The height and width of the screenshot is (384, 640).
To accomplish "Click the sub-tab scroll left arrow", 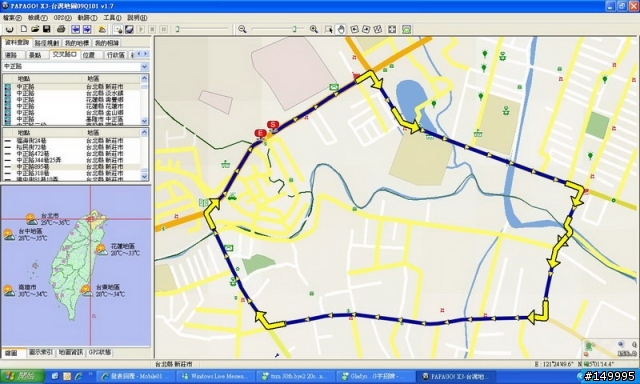I will [139, 54].
